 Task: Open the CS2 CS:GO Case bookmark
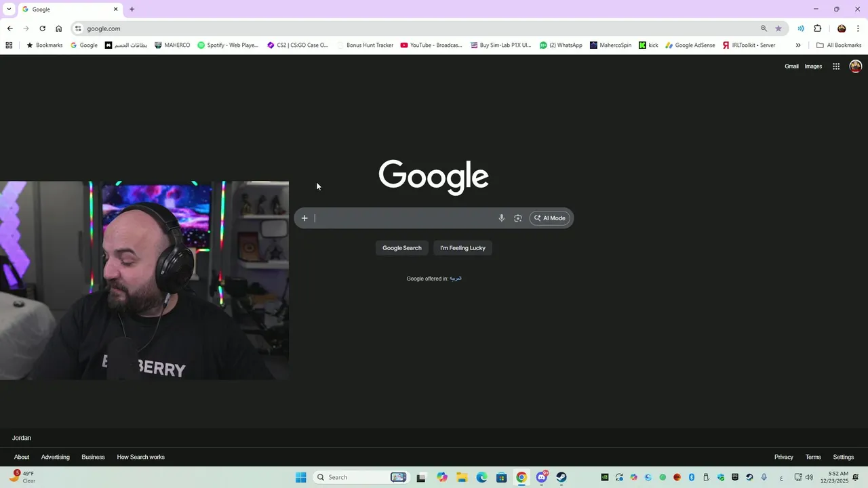click(x=298, y=45)
